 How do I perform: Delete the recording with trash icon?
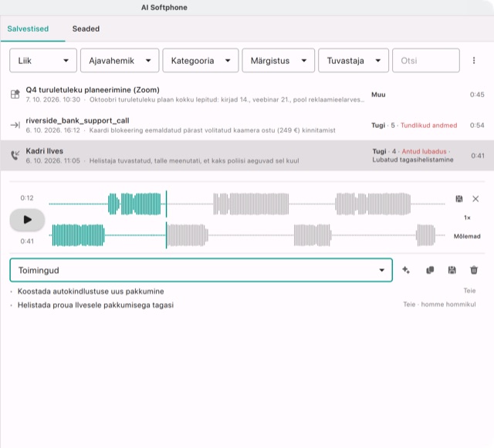click(474, 270)
